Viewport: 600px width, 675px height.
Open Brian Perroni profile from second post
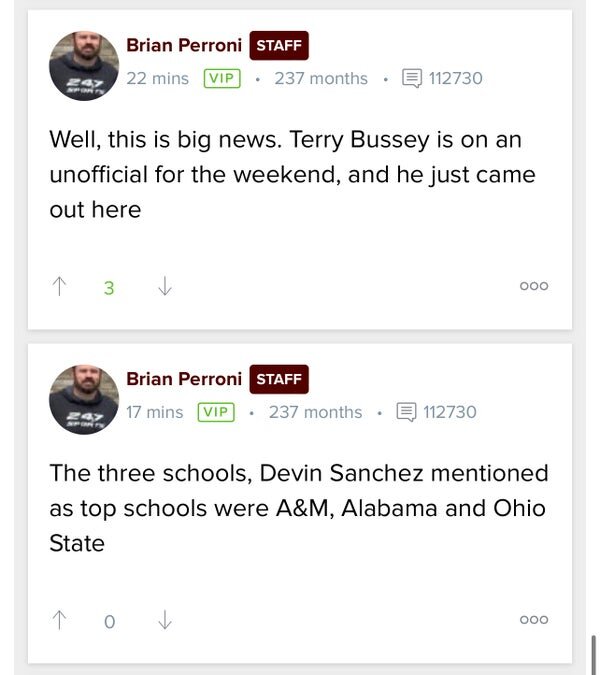click(184, 378)
